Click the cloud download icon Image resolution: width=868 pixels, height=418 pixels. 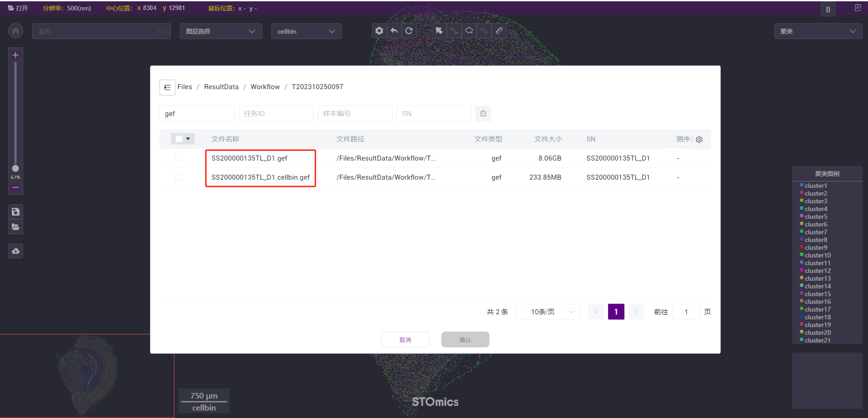point(15,251)
